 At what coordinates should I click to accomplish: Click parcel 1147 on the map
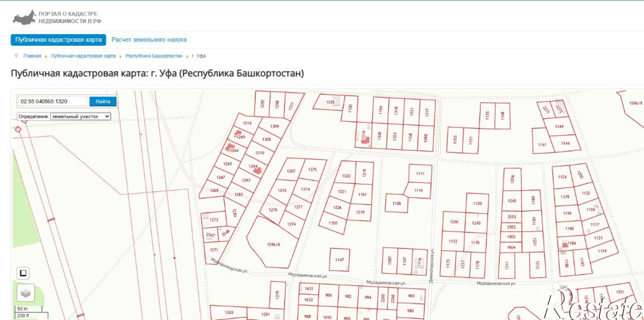(x=339, y=260)
